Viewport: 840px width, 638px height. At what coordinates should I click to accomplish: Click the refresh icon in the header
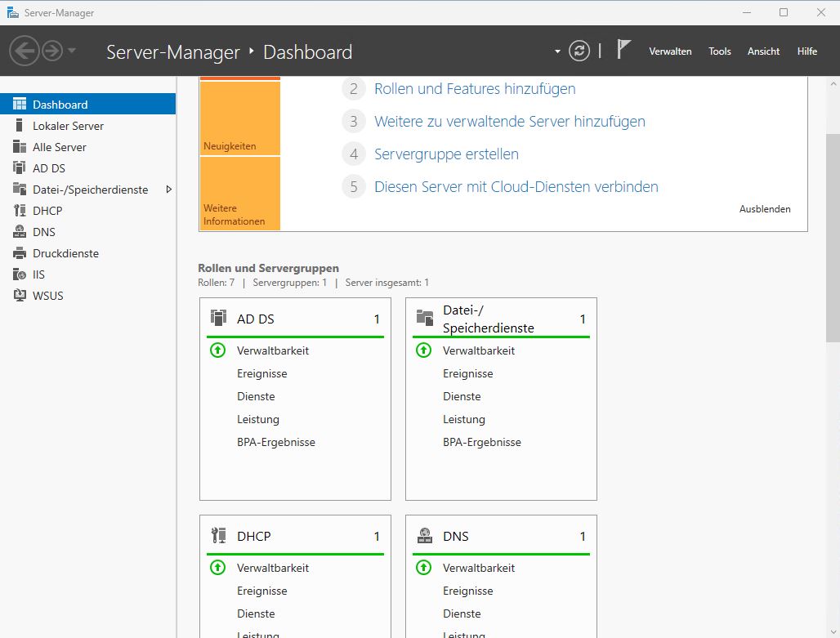coord(579,51)
